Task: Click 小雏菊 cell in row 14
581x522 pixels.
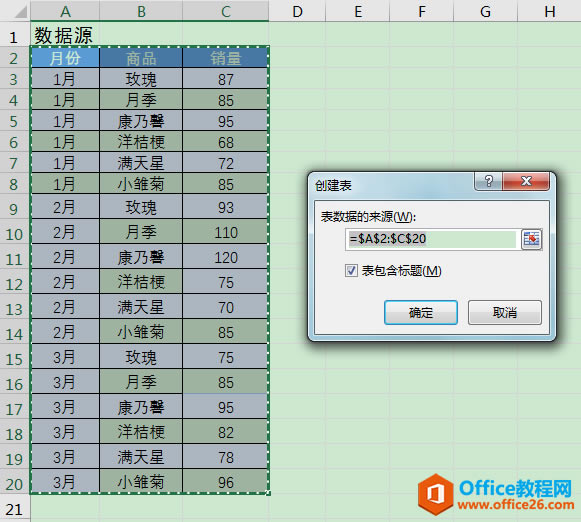Action: [141, 332]
